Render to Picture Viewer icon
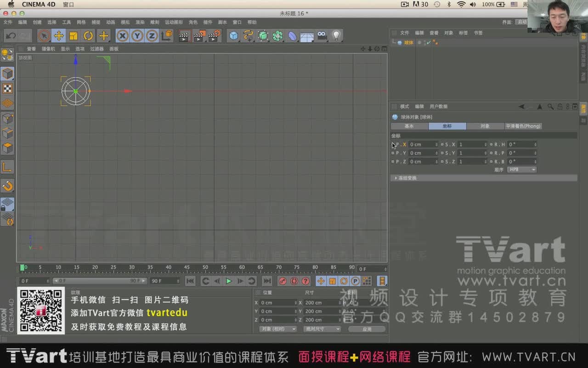588x368 pixels. [199, 36]
